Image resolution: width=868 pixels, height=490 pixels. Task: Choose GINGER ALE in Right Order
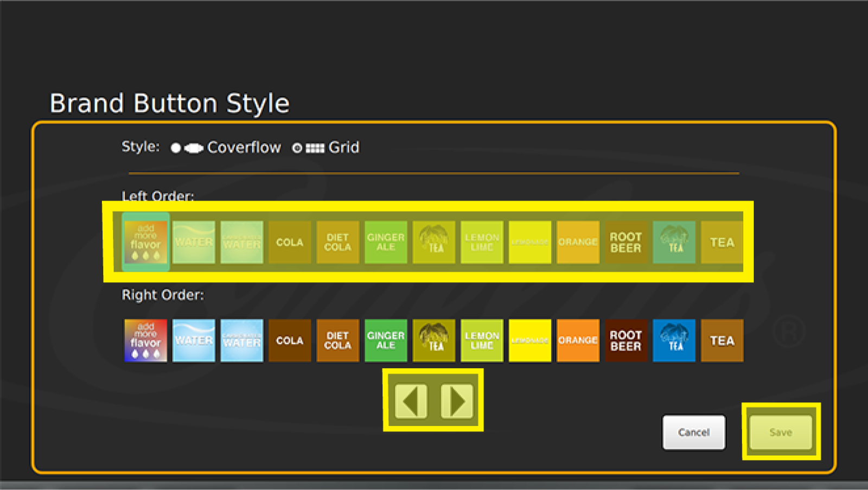pyautogui.click(x=386, y=340)
